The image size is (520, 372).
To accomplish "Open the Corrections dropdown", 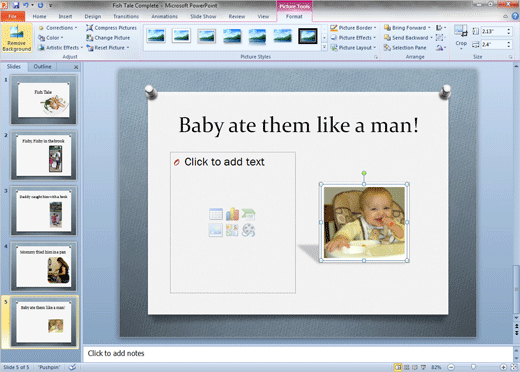I will [58, 28].
